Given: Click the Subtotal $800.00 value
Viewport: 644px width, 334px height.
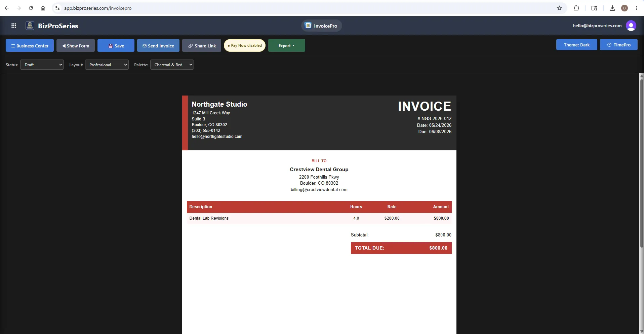Looking at the screenshot, I should coord(443,235).
